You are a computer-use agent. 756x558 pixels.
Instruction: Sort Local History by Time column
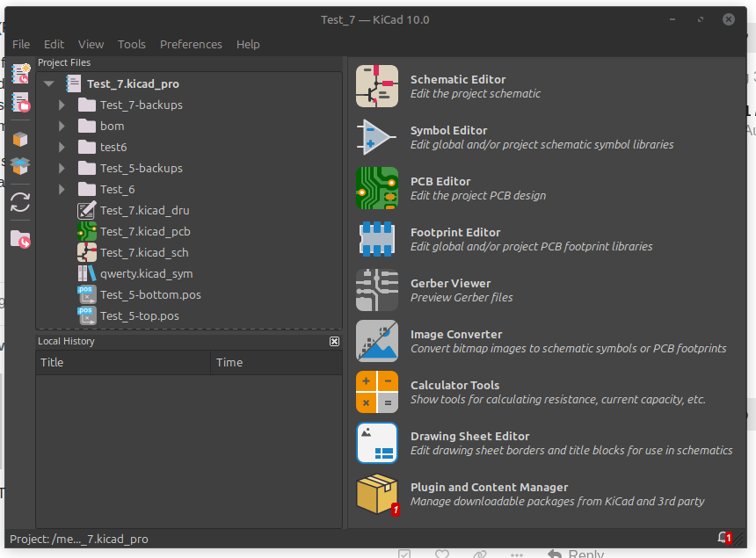pos(276,362)
